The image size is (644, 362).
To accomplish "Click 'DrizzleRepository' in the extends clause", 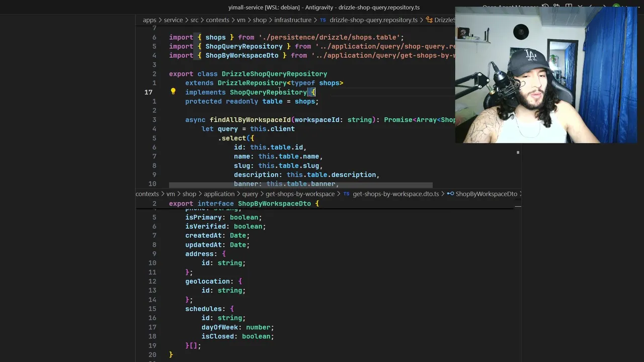I will click(252, 83).
